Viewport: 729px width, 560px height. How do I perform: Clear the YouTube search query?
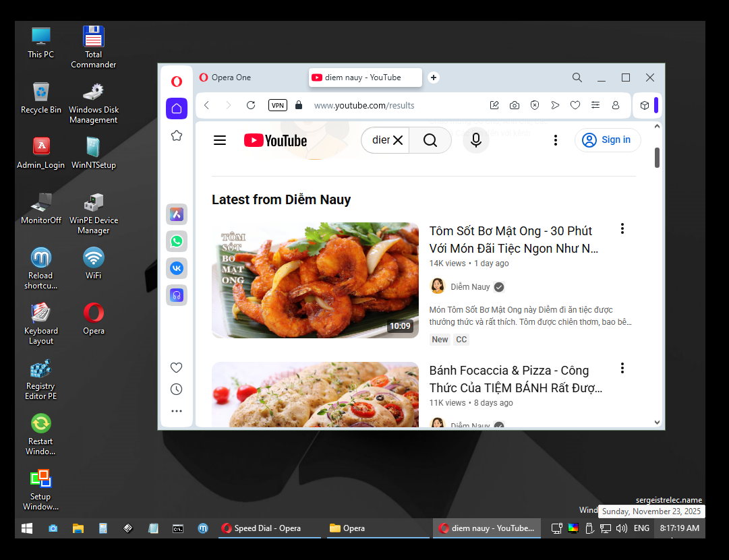click(x=398, y=140)
